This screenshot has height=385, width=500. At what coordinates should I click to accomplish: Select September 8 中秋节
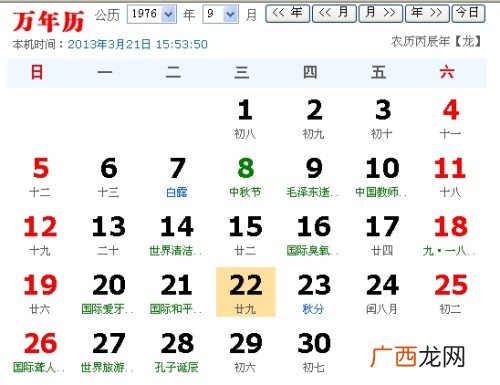pyautogui.click(x=245, y=177)
